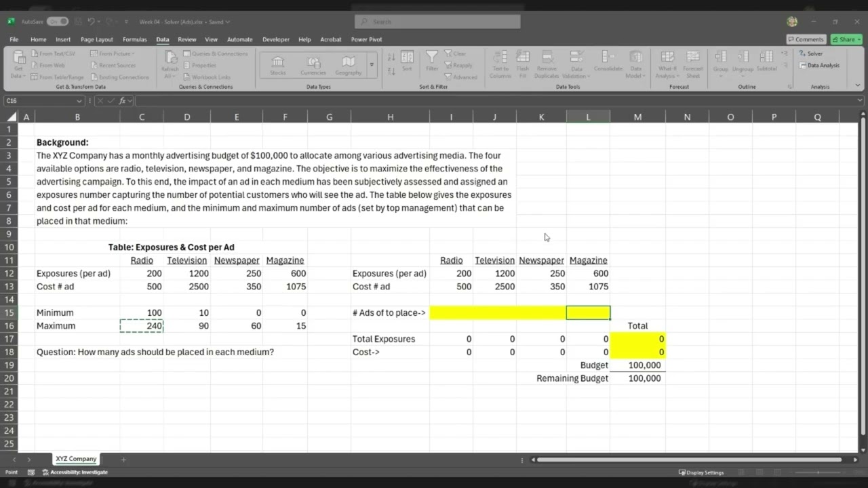Image resolution: width=868 pixels, height=488 pixels.
Task: Click the Undo arrow
Action: (x=90, y=22)
